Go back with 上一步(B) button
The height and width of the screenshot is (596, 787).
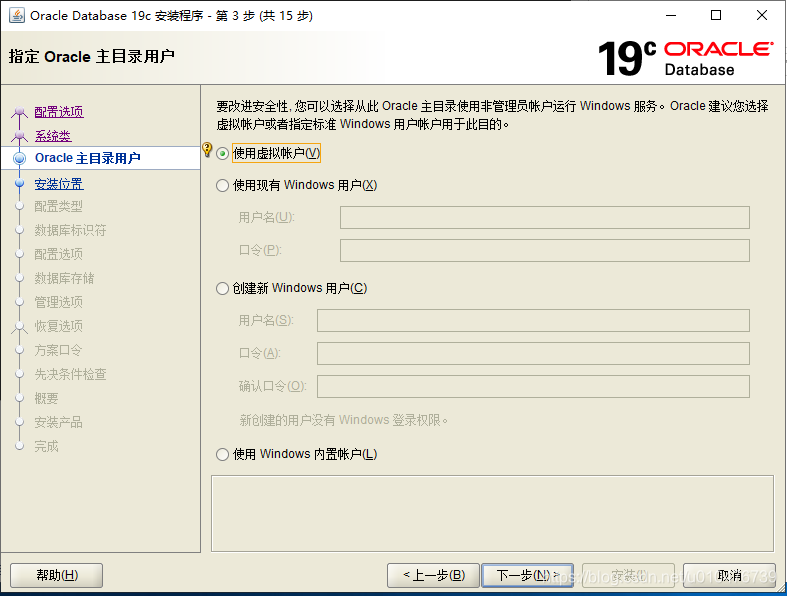[x=433, y=575]
